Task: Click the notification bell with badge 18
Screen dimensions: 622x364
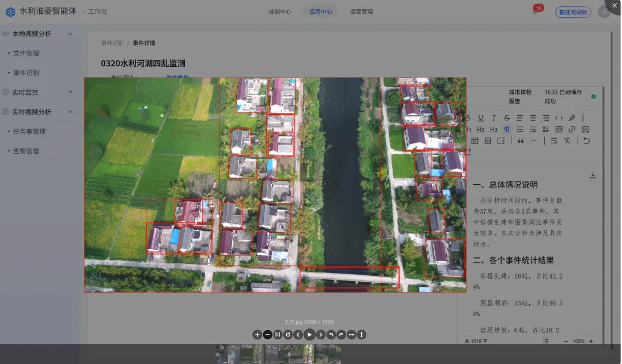Action: (x=535, y=12)
